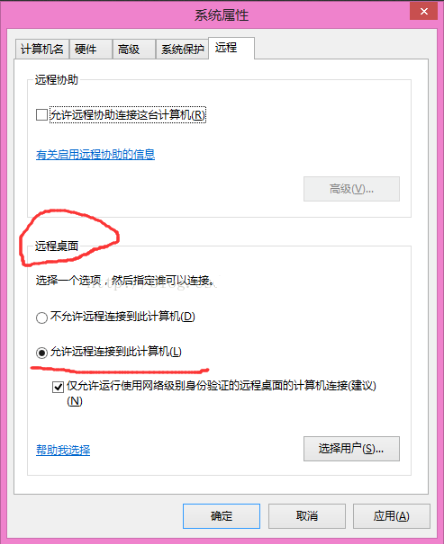Go to the 高级 tab

(134, 49)
